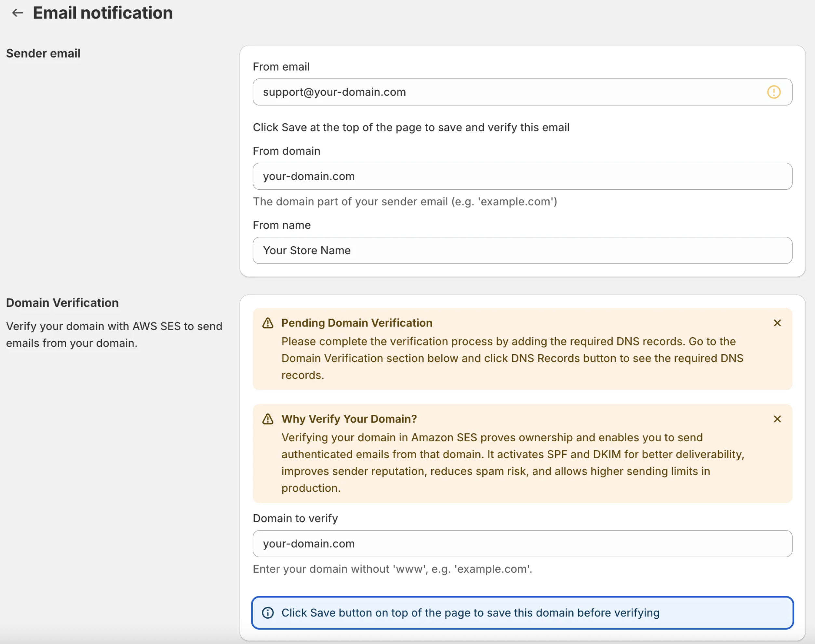
Task: Click the 'Pending Domain Verification' banner title
Action: click(357, 323)
